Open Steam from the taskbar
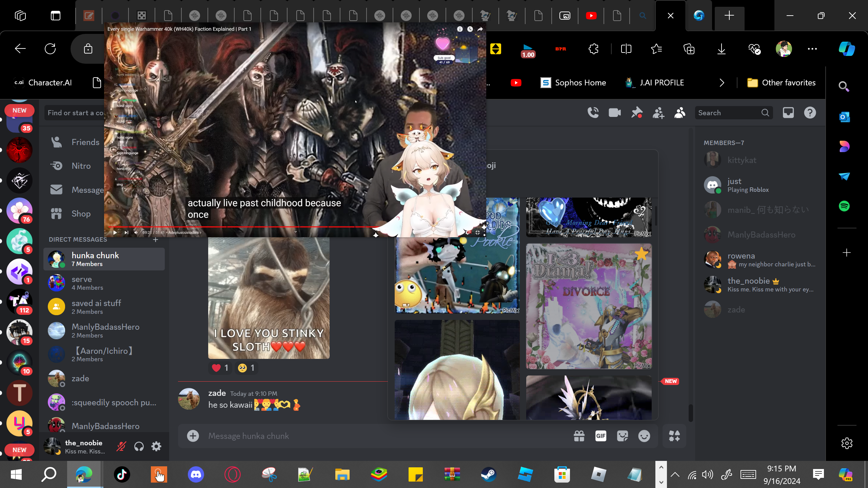Image resolution: width=868 pixels, height=488 pixels. click(x=489, y=474)
